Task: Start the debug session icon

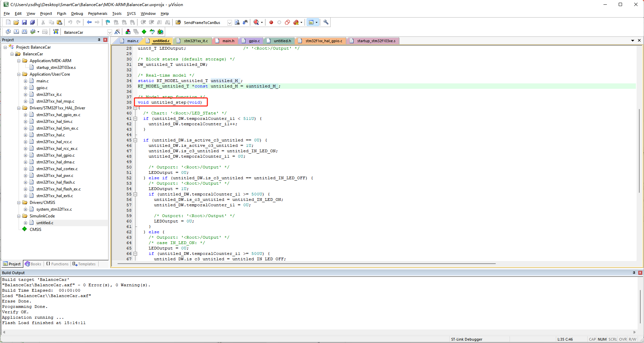Action: tap(256, 22)
